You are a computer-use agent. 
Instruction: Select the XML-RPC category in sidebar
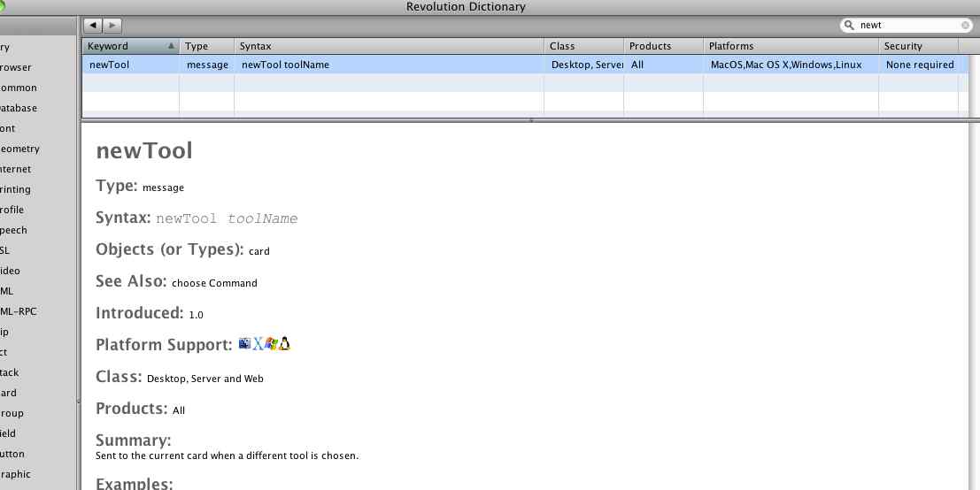point(18,311)
